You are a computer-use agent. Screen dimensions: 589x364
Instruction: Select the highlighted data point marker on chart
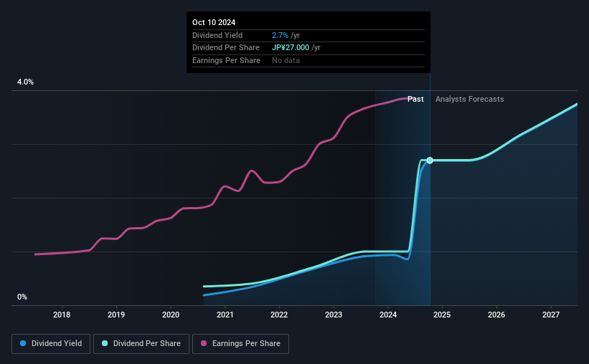tap(430, 161)
